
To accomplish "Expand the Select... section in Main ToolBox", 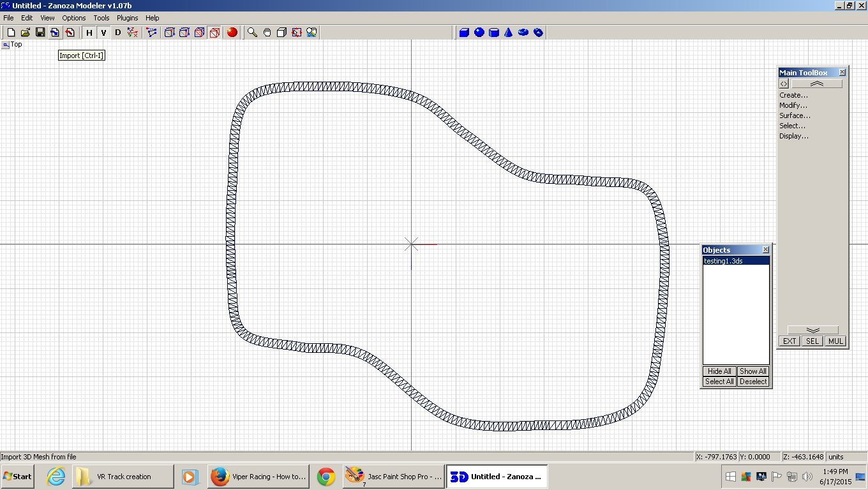I will coord(793,126).
